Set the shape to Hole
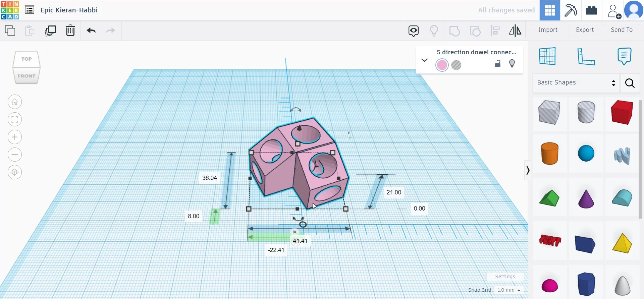Screen dimensions: 644x299 point(457,65)
